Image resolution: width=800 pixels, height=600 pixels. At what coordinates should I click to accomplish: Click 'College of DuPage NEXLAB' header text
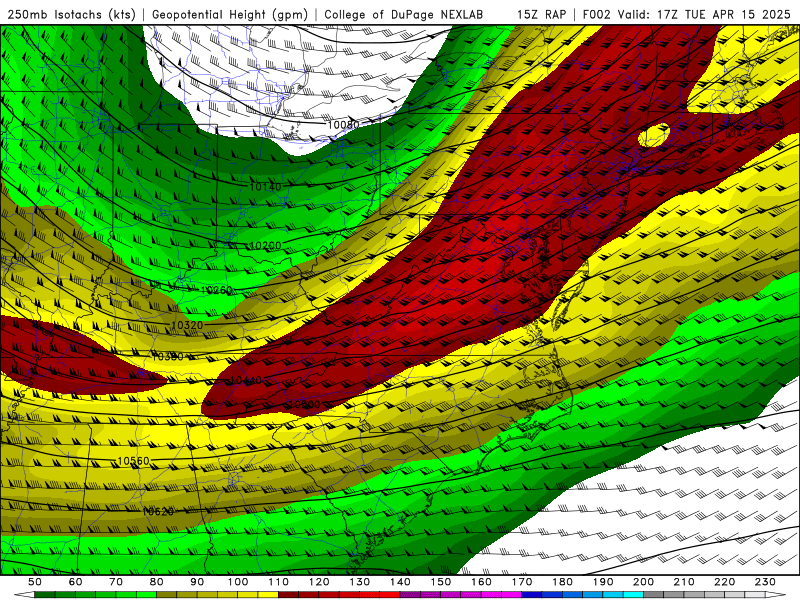(x=404, y=14)
